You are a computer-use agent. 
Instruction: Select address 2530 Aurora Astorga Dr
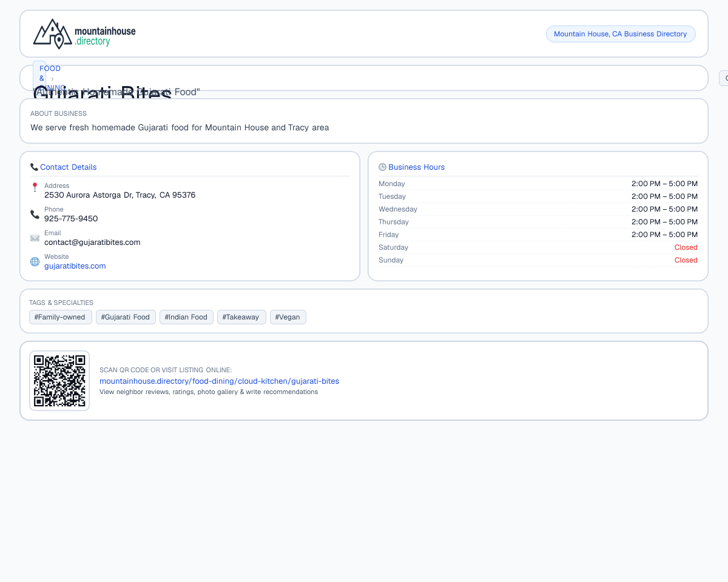[120, 195]
